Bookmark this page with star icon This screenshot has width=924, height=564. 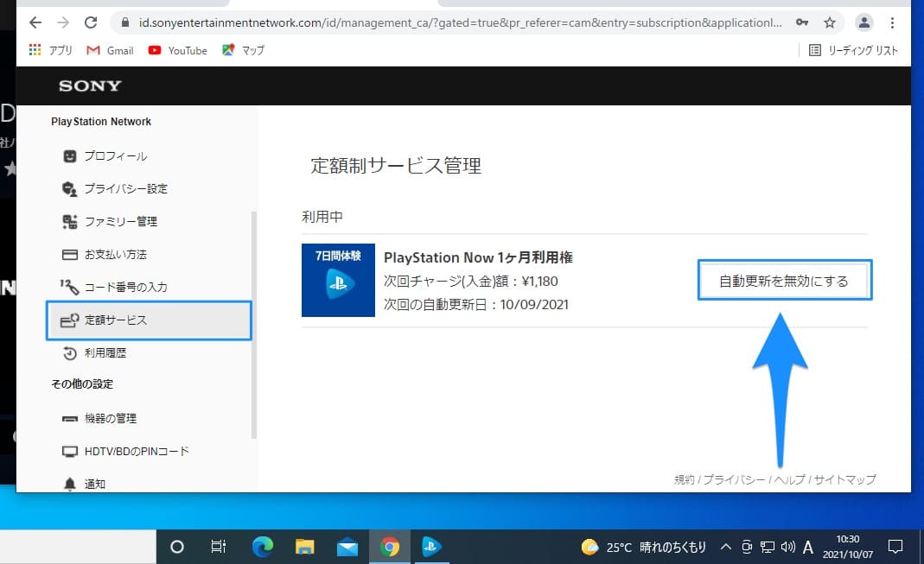point(829,22)
